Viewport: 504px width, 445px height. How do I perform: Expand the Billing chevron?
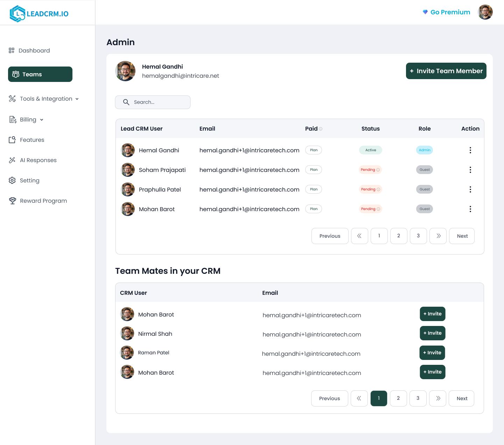coord(42,120)
